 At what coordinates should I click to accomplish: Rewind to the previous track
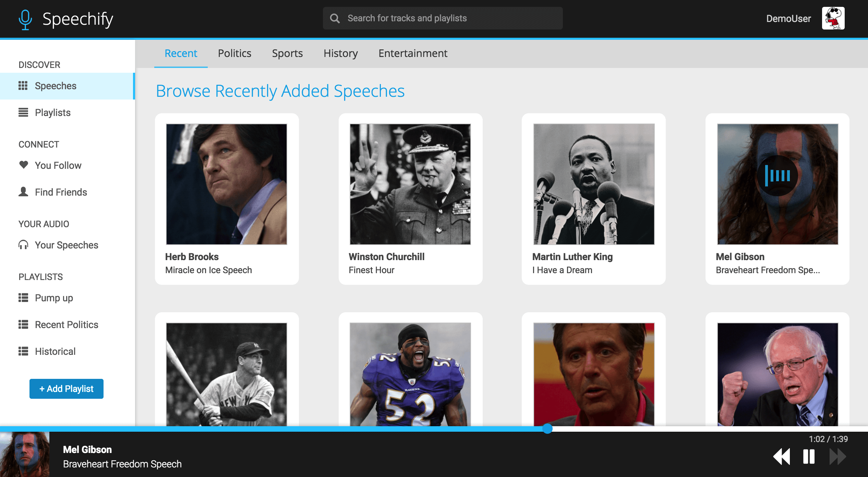coord(782,457)
